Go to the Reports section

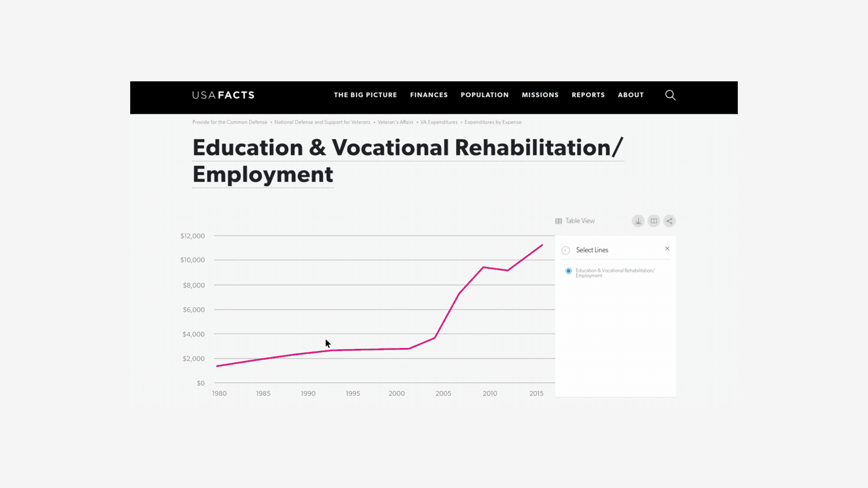tap(588, 95)
